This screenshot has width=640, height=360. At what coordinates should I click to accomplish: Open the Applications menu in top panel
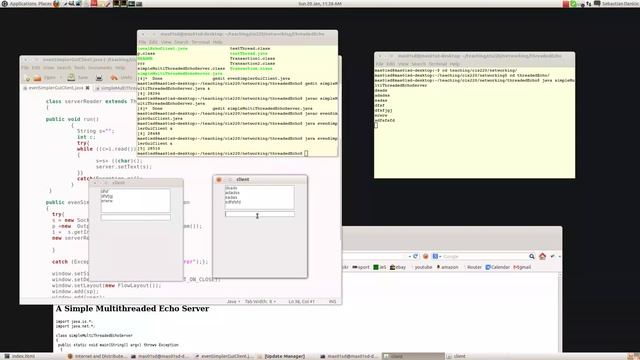pos(22,4)
